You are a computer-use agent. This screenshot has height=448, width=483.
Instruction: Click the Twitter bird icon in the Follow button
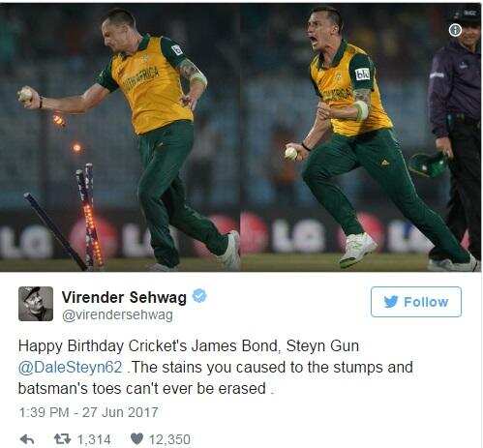tap(391, 302)
